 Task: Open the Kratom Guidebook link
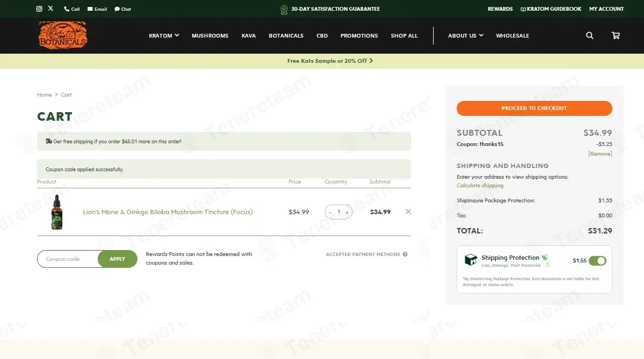(x=551, y=9)
